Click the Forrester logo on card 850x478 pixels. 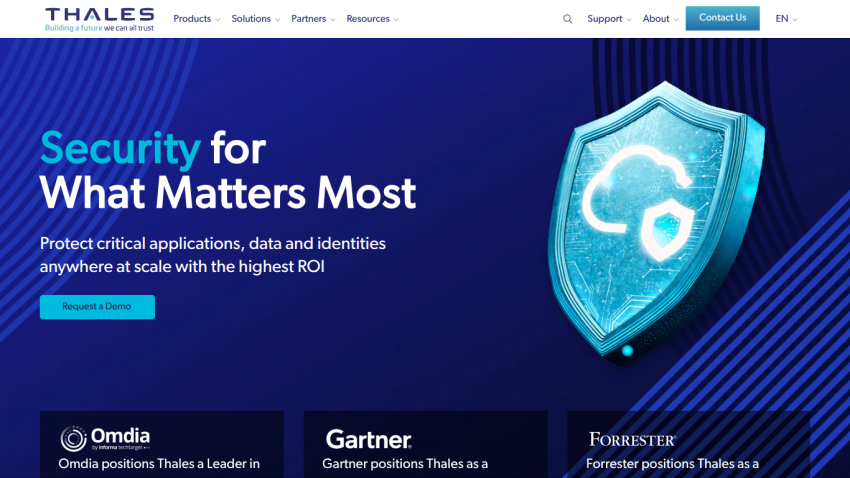point(632,440)
